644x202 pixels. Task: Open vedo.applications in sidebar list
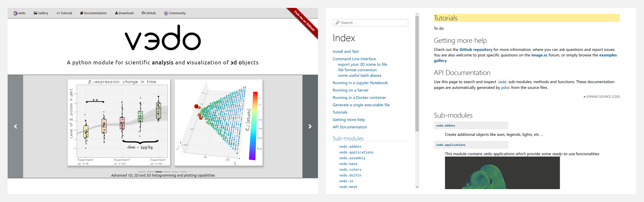tap(356, 152)
